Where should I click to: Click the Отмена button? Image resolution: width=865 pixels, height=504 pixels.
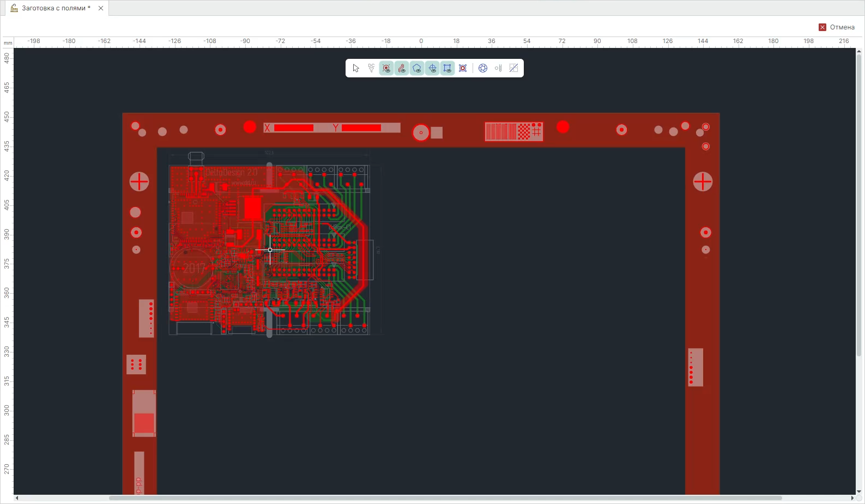coord(837,27)
